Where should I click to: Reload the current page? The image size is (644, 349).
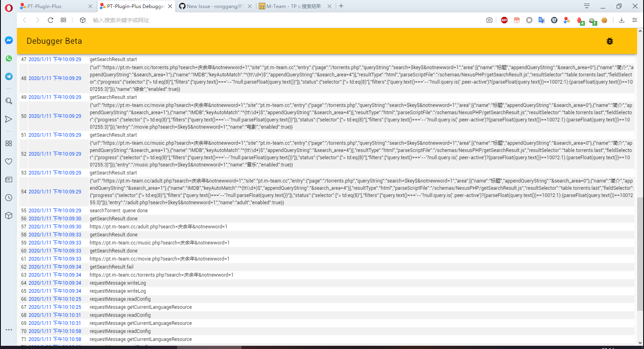(x=50, y=20)
